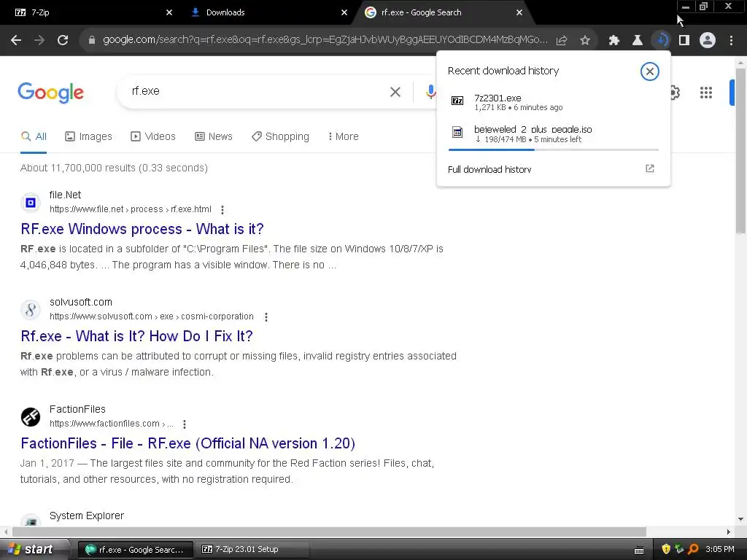This screenshot has height=560, width=747.
Task: Open the 7z2301.exe download entry
Action: tap(554, 102)
